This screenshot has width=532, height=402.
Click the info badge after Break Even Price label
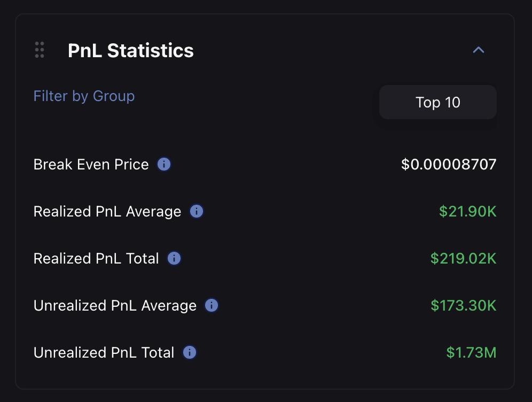tap(164, 165)
